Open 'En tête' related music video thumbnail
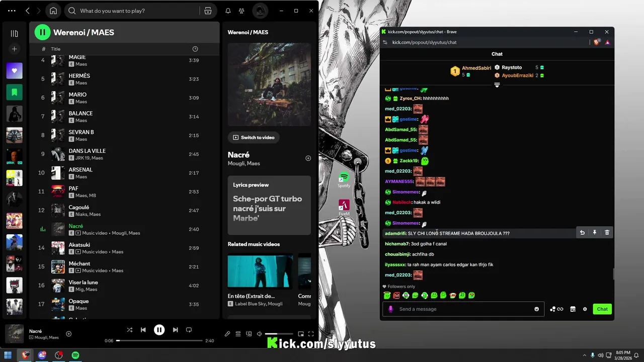644x362 pixels. (260, 271)
